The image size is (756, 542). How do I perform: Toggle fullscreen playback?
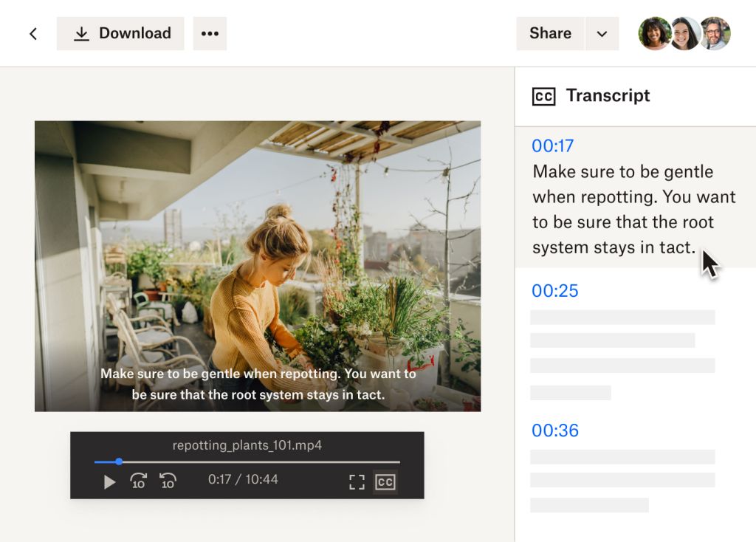(357, 481)
